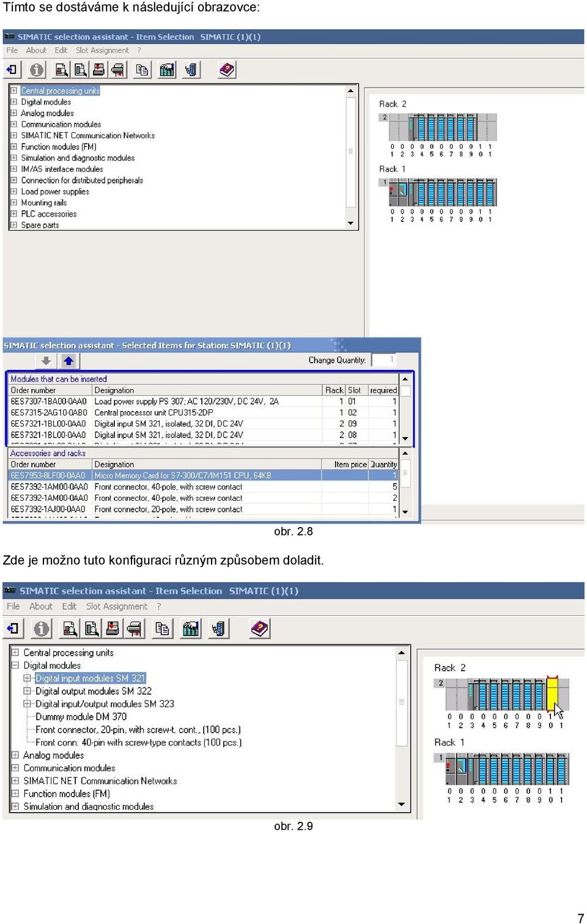Click preview icon beside the diskette icon, obr. 2.9
Viewport: 587px width, 924px height.
pyautogui.click(x=91, y=629)
